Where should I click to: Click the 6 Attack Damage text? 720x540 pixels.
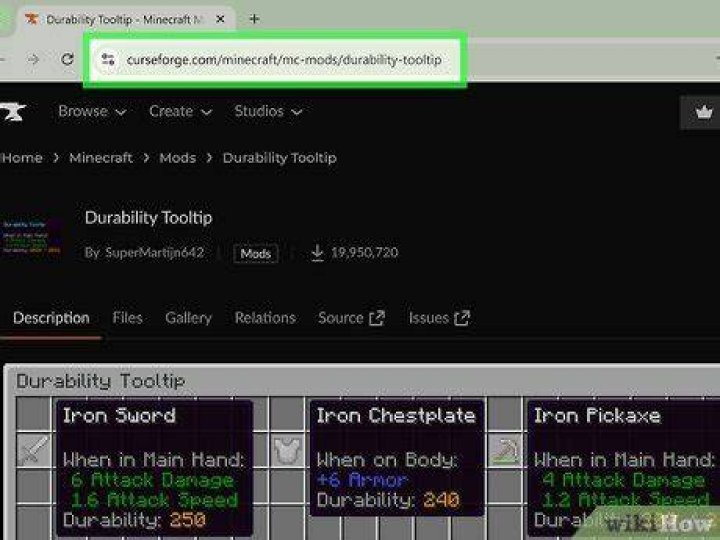click(x=152, y=480)
